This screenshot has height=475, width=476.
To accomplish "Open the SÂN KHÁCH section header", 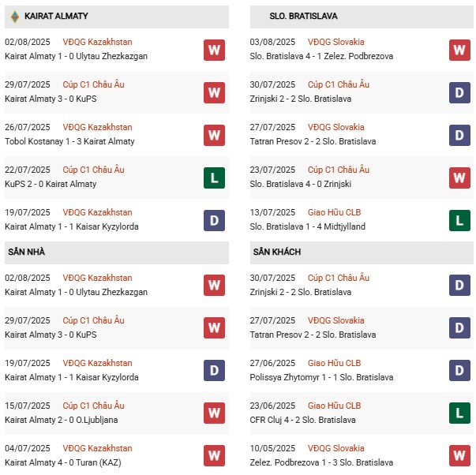I will click(277, 252).
